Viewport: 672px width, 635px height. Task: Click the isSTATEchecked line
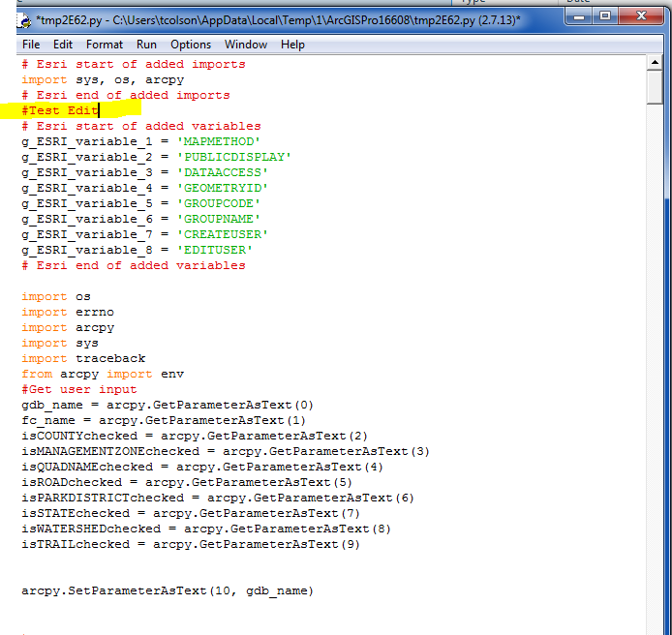pyautogui.click(x=191, y=513)
